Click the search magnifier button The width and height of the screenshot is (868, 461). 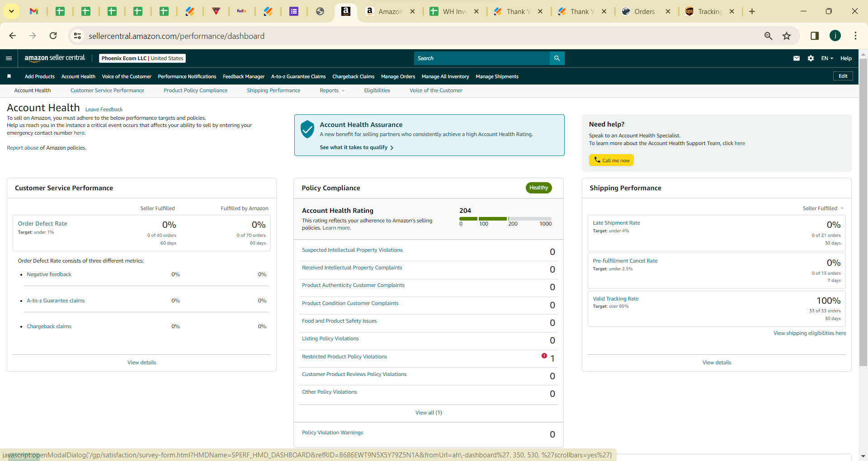pyautogui.click(x=557, y=58)
